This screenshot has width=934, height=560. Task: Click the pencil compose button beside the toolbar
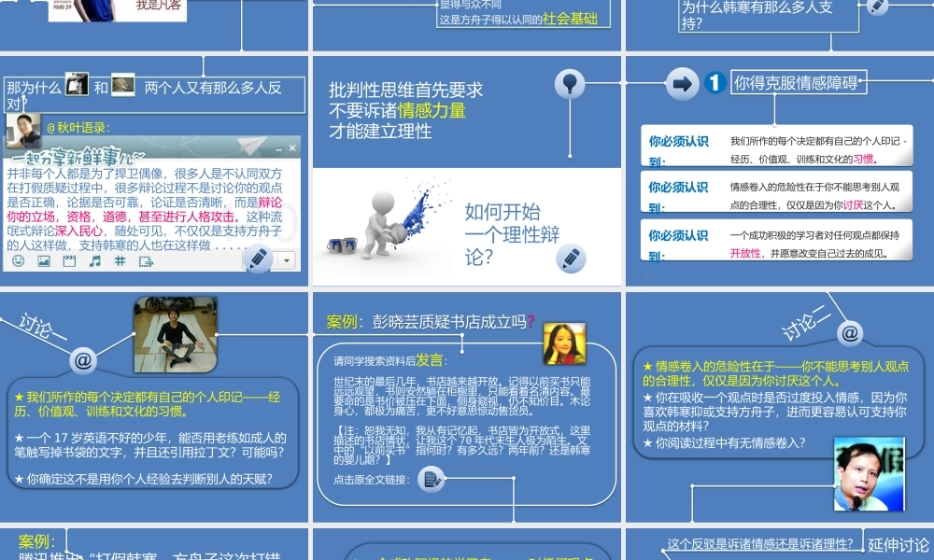pos(259,259)
